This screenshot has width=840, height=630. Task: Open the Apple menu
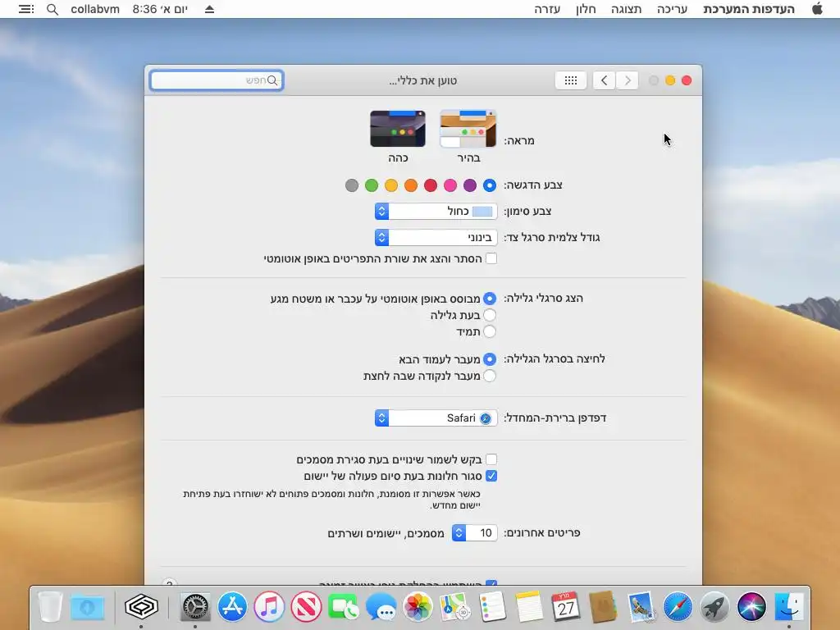point(817,8)
